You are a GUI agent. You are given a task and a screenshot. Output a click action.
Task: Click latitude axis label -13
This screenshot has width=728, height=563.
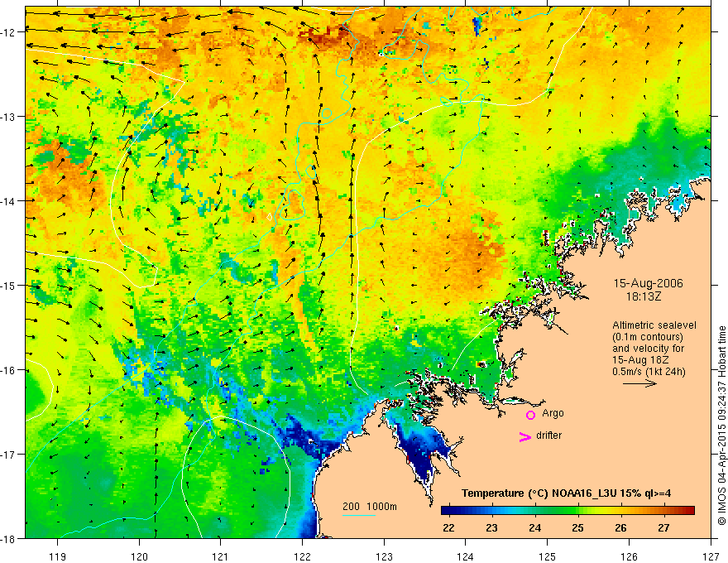(8, 117)
